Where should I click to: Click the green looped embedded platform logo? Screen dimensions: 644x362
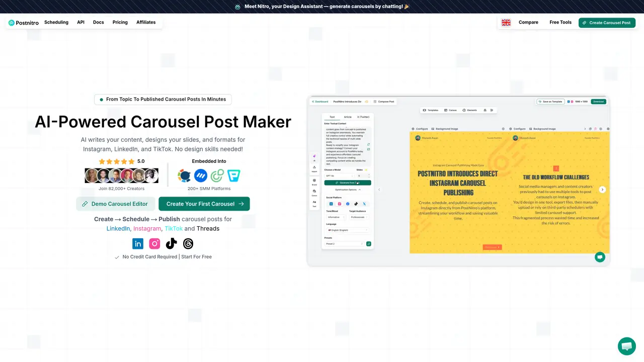217,175
